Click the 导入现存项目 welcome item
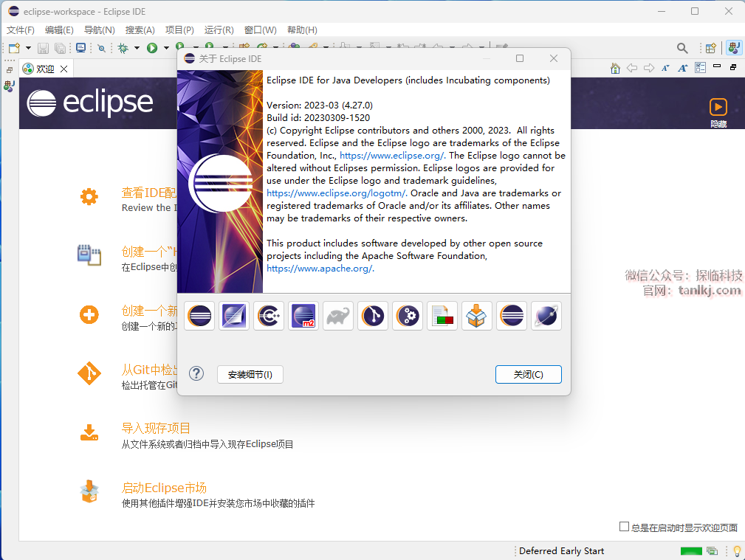Screen dimensions: 745x560 click(x=156, y=428)
